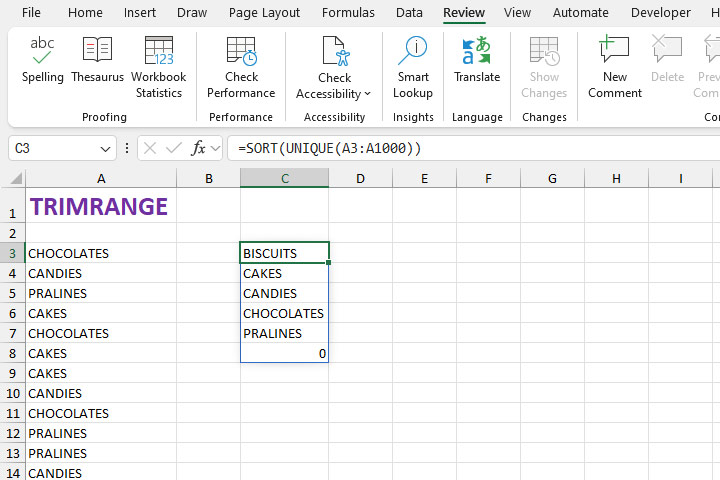The width and height of the screenshot is (720, 480).
Task: Select cell A13 with PRALINES
Action: pos(101,453)
